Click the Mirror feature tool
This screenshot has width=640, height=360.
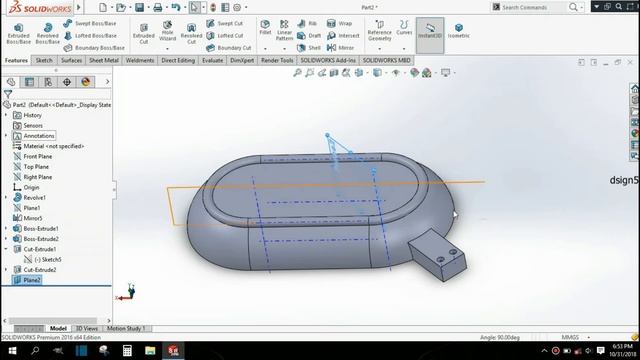click(340, 48)
